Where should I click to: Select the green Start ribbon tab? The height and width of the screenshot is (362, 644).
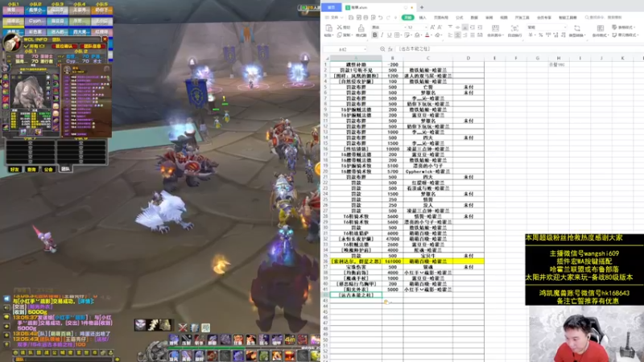(408, 18)
